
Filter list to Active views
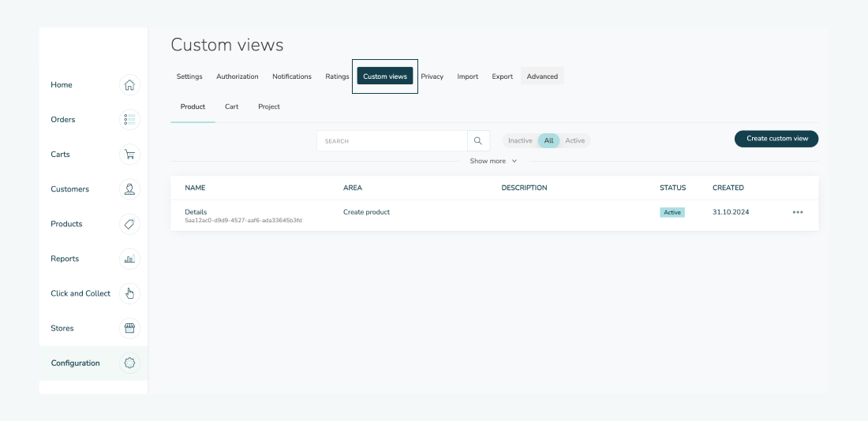(x=574, y=140)
